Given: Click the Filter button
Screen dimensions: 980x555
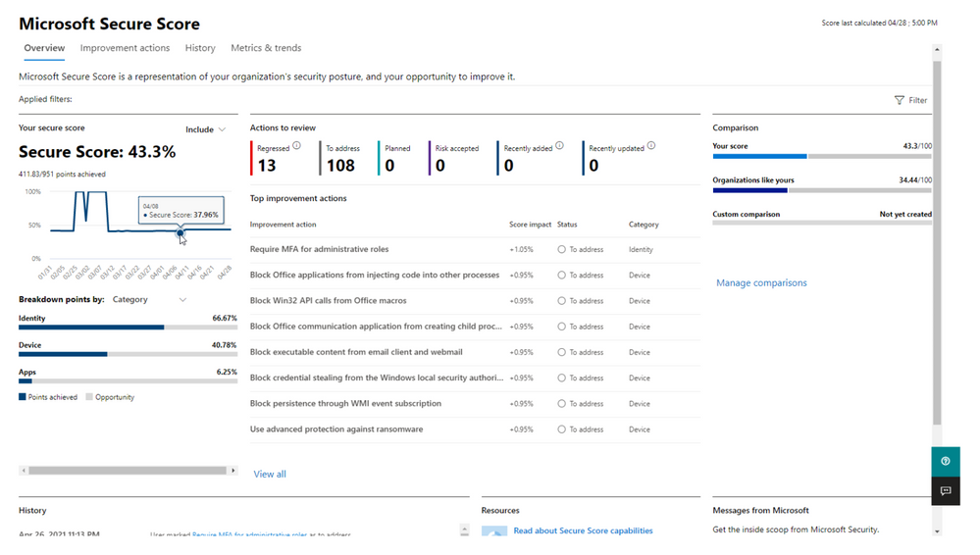Looking at the screenshot, I should 910,100.
